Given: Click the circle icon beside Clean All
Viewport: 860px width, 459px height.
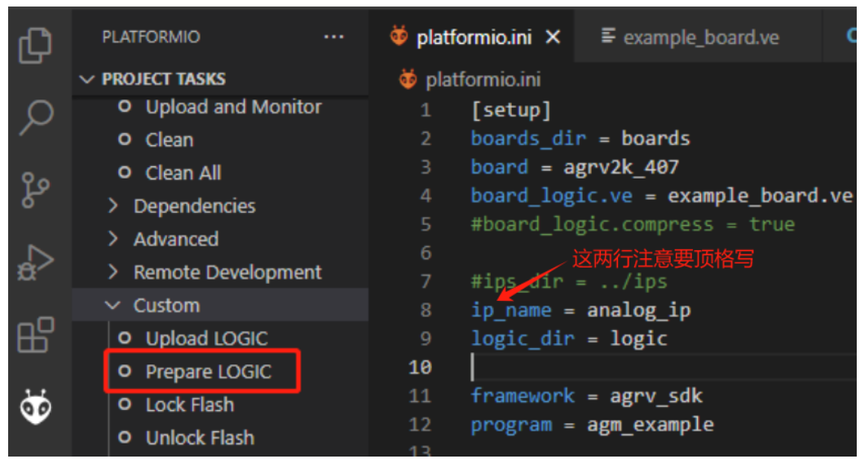Looking at the screenshot, I should (x=125, y=173).
